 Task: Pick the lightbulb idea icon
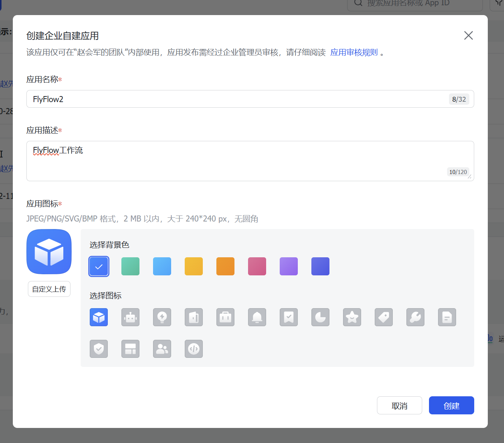162,317
